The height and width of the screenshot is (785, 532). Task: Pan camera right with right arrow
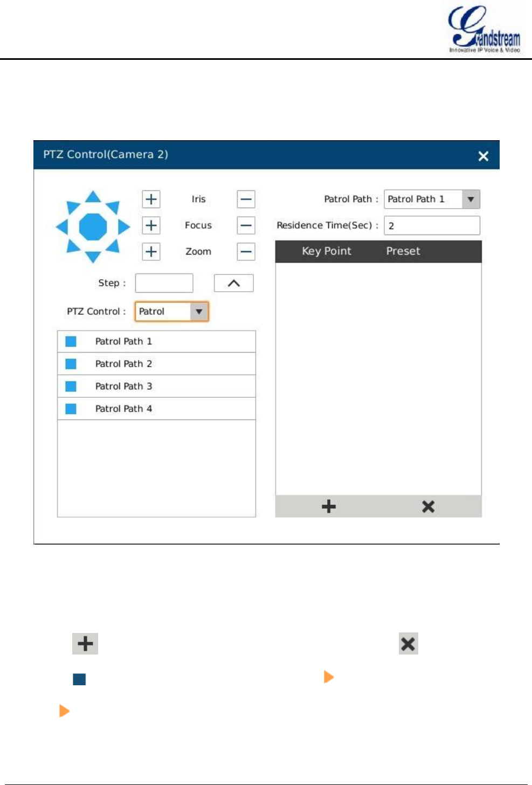point(124,227)
